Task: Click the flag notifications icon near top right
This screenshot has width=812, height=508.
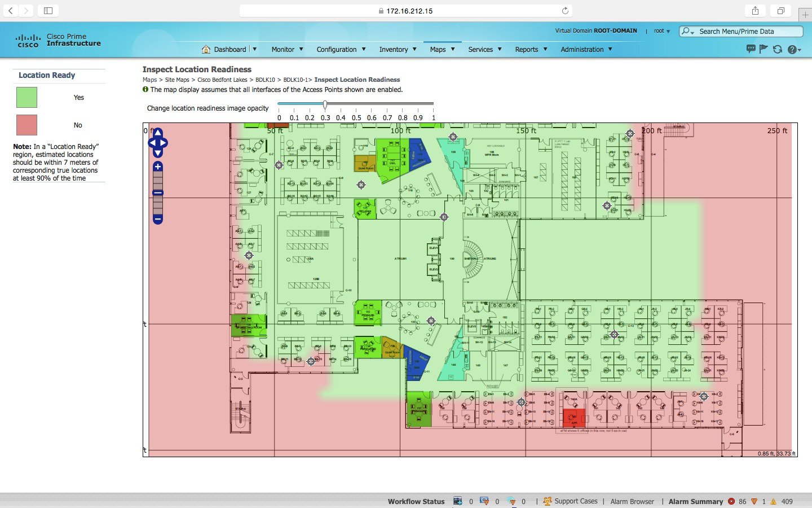Action: point(764,50)
